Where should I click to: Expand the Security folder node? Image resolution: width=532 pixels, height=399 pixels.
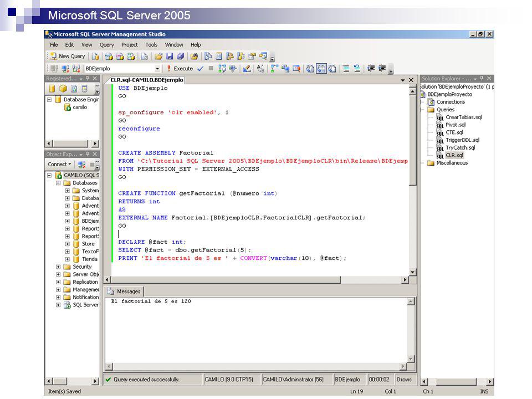(x=58, y=267)
